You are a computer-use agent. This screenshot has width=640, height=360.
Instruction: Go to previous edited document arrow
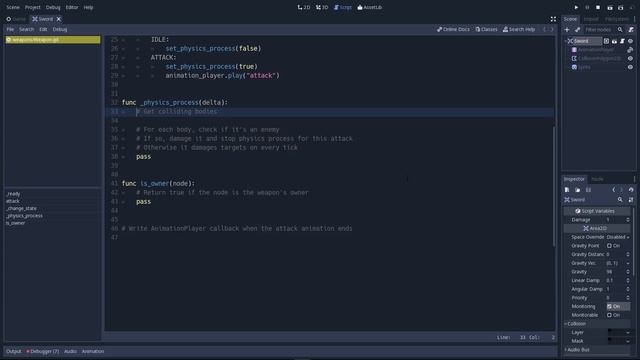coord(544,29)
